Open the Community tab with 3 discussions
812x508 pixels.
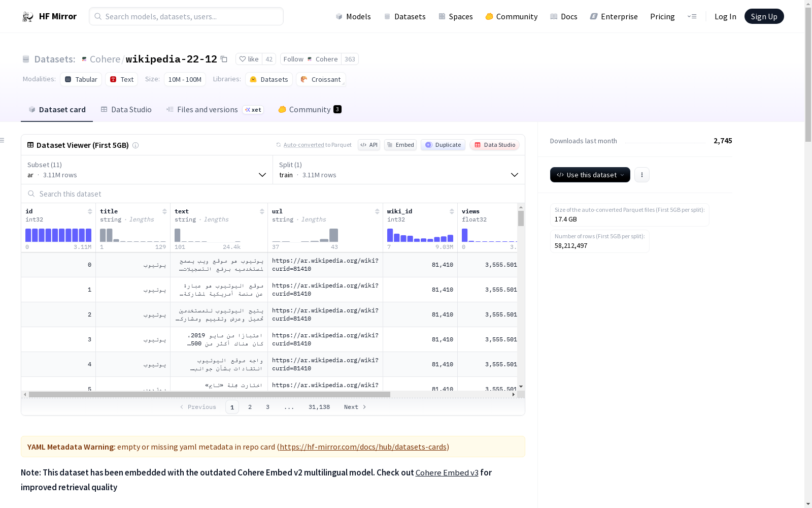click(x=310, y=109)
